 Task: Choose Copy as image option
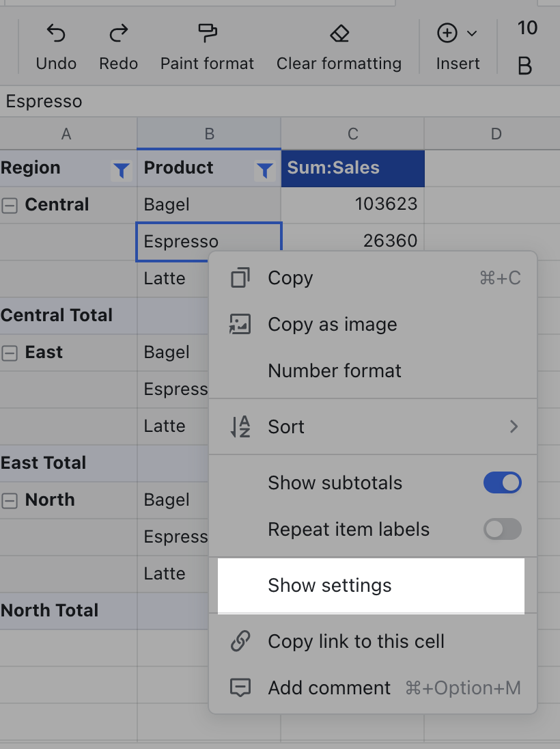(332, 325)
